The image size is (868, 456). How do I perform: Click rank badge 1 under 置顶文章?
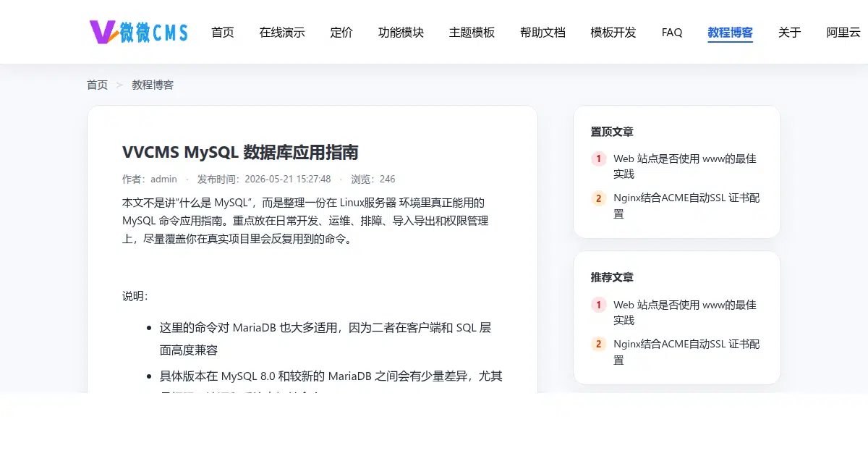599,159
